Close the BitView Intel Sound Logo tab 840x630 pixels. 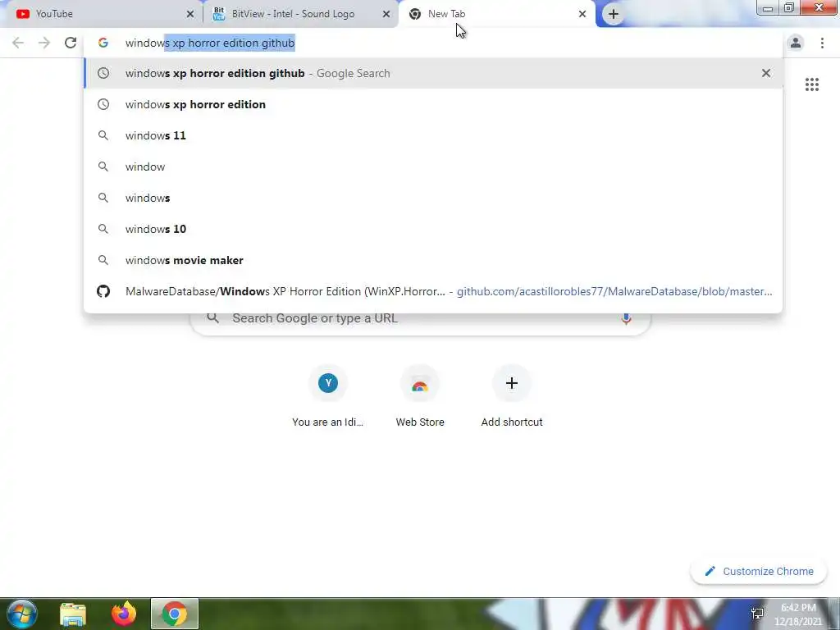click(386, 14)
